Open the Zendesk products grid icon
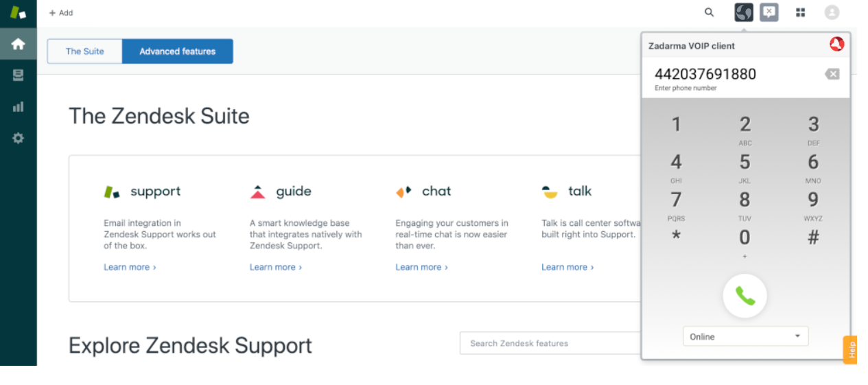Viewport: 868px width, 385px height. tap(800, 12)
